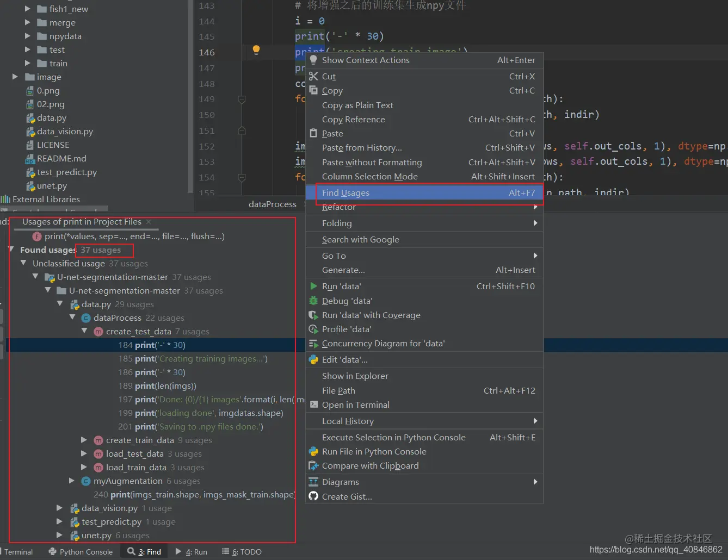Click the data.py file icon in project tree

(x=30, y=118)
